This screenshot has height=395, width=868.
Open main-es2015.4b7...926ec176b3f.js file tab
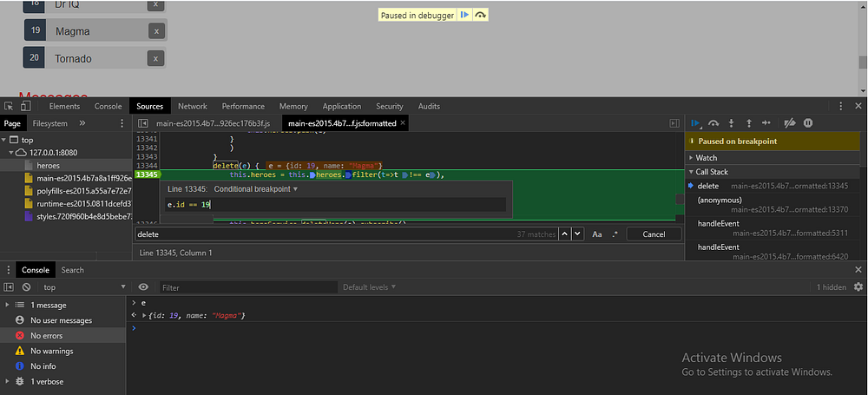(x=213, y=123)
